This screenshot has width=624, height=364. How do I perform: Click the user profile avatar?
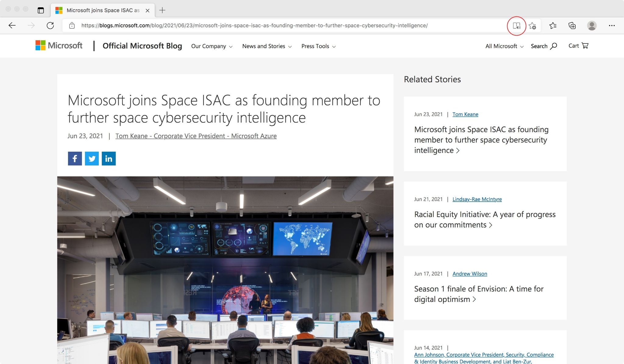592,26
